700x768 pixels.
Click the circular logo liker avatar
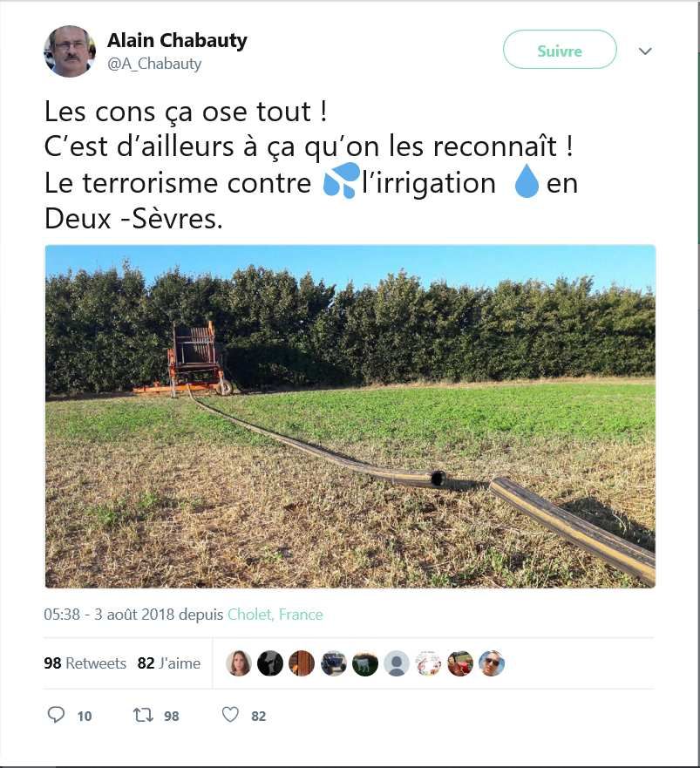tap(429, 663)
